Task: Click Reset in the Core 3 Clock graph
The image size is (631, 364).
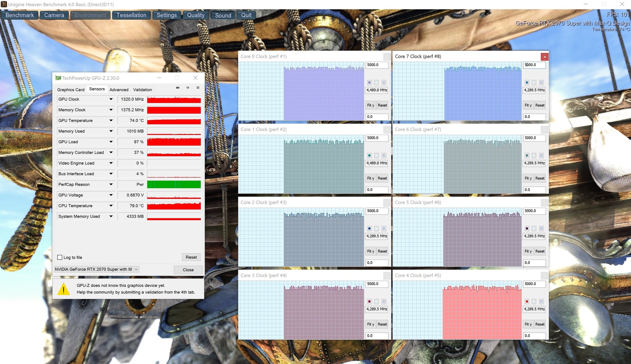Action: click(x=382, y=324)
